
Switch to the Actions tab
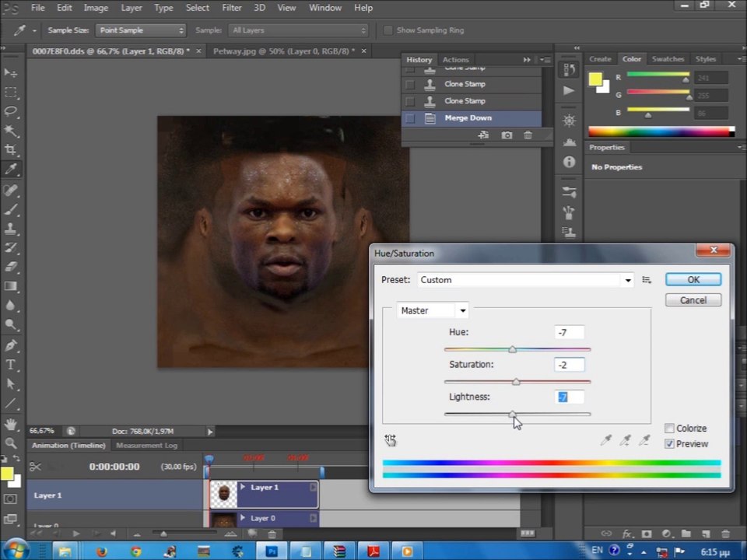tap(455, 60)
